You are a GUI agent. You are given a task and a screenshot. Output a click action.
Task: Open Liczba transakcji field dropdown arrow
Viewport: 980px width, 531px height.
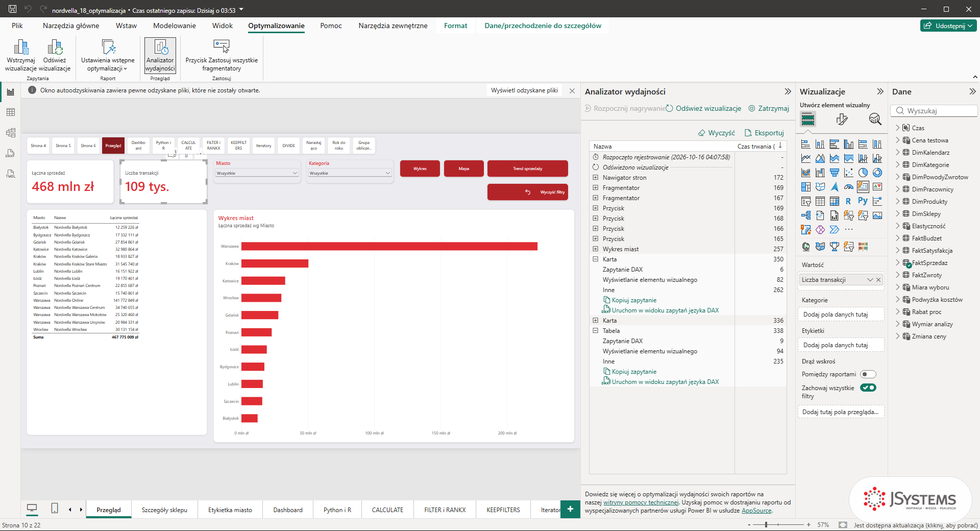[870, 280]
